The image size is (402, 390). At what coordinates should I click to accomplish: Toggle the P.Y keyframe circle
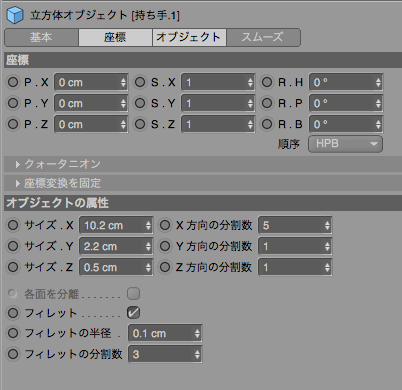tap(13, 103)
